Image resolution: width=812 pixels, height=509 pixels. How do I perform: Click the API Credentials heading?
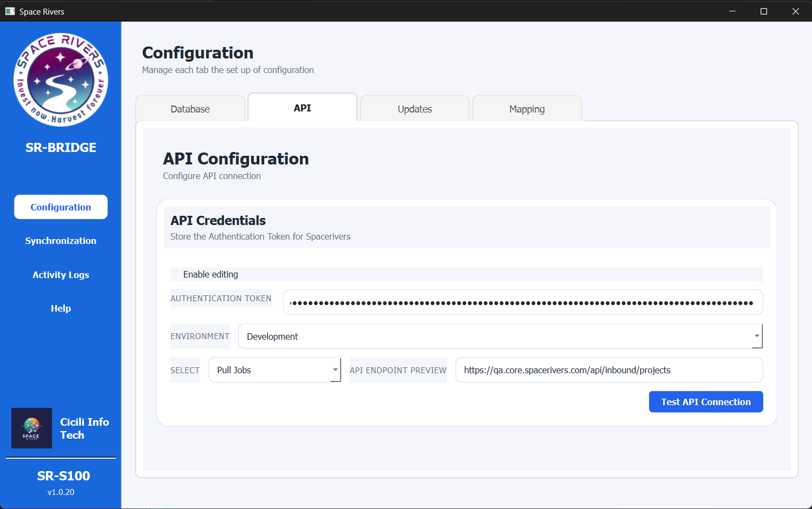coord(218,221)
